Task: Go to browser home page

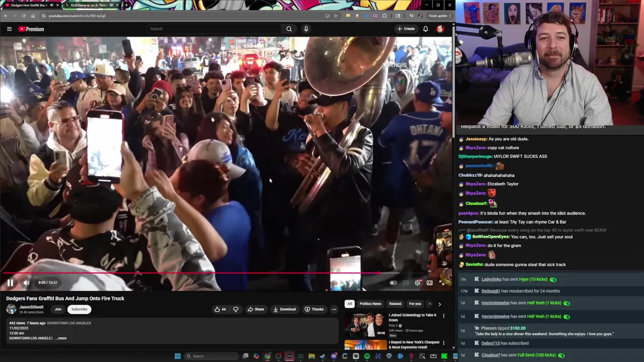Action: (33, 16)
